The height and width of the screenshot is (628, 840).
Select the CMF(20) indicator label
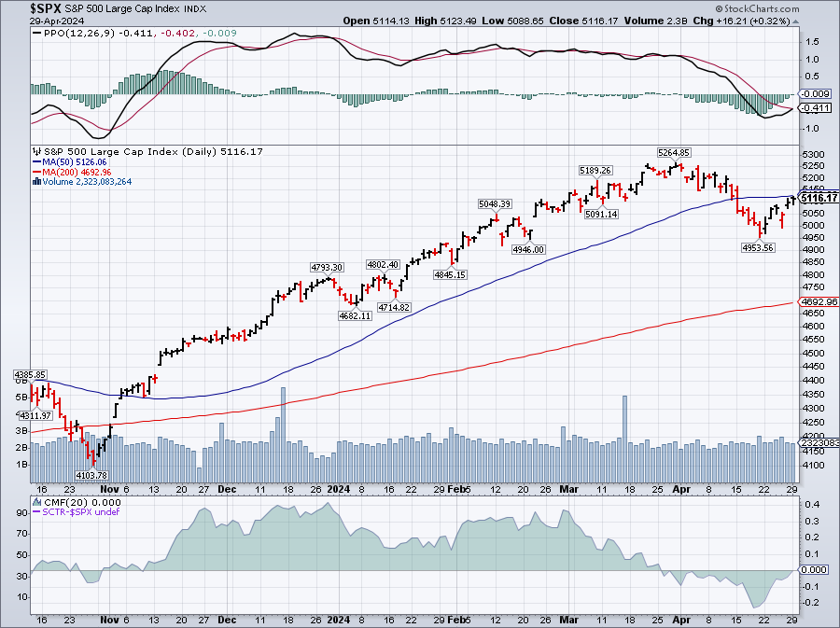56,502
